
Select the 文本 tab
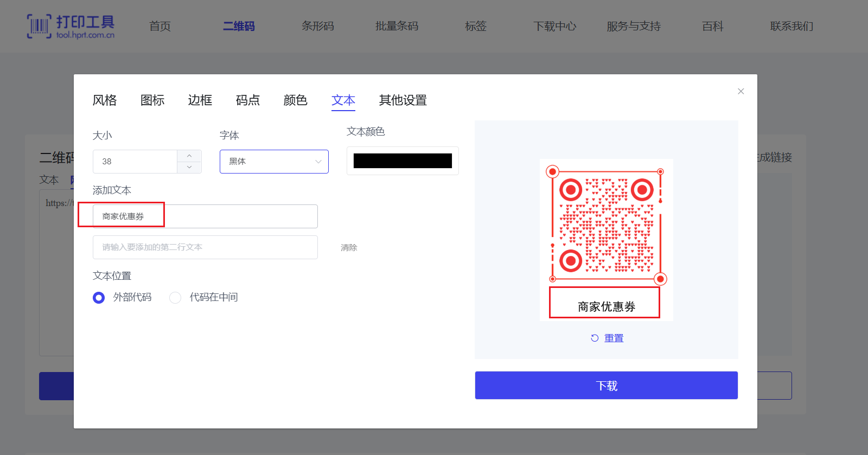[x=343, y=100]
